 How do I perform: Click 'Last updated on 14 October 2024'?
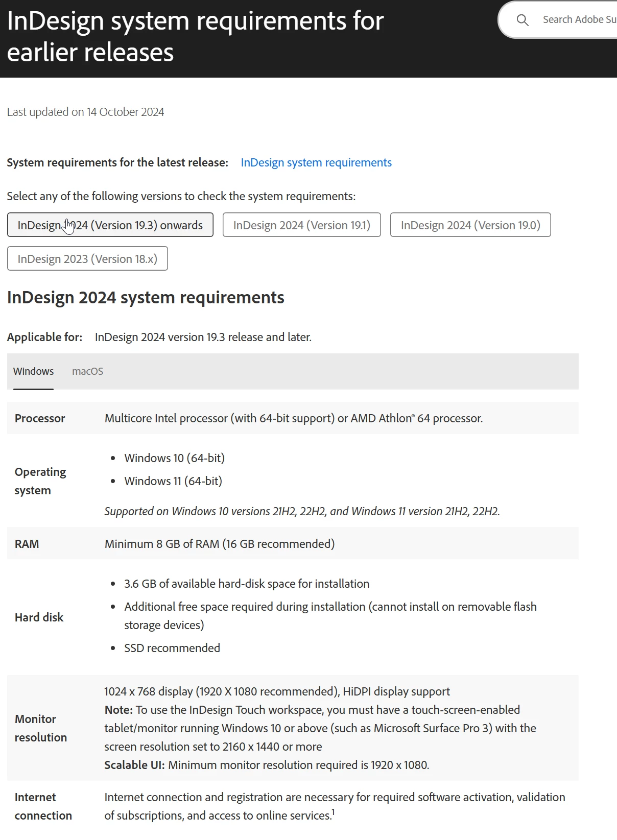[85, 112]
